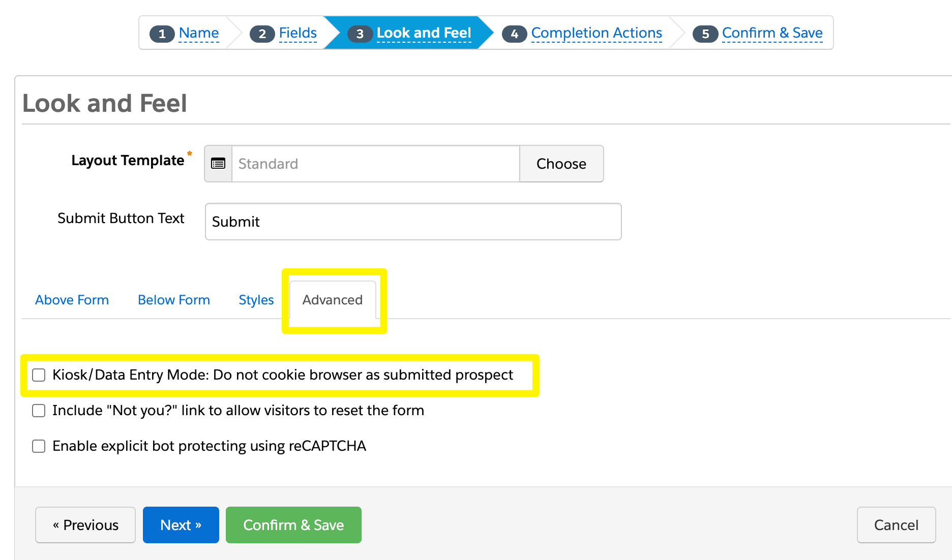The width and height of the screenshot is (952, 560).
Task: Click the step 2 number badge
Action: click(x=262, y=34)
